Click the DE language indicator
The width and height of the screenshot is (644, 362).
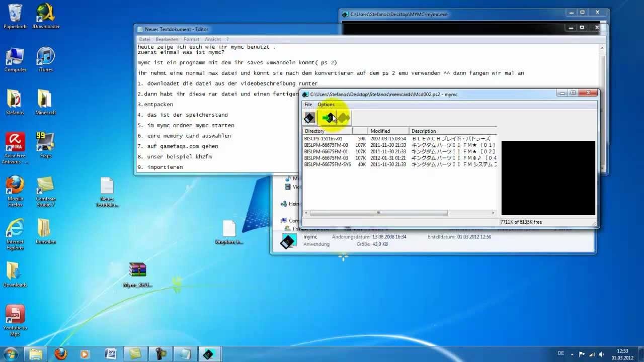[x=561, y=353]
